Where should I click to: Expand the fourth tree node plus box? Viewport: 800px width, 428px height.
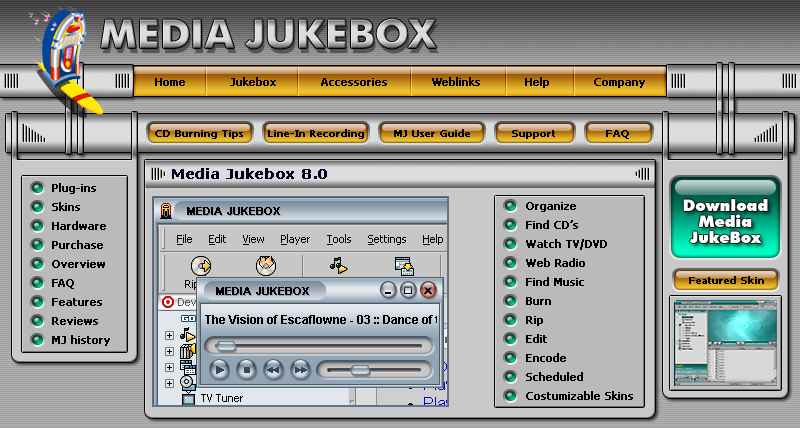coord(169,383)
